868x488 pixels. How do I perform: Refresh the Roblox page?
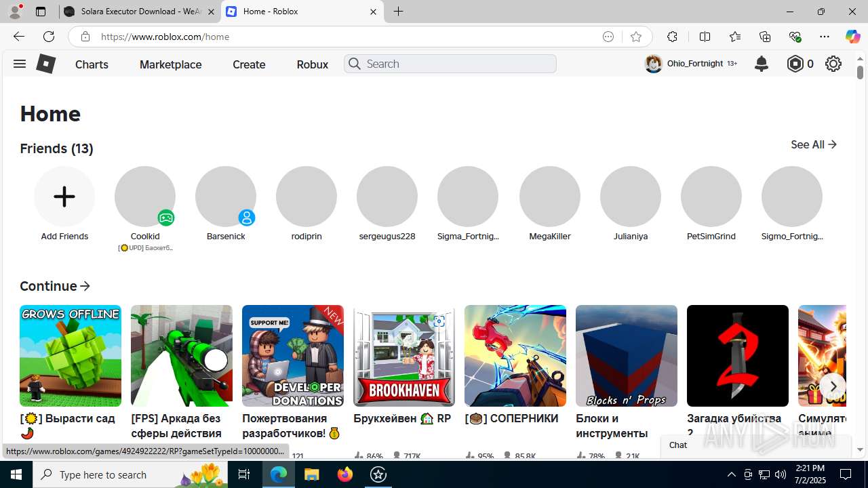(x=49, y=37)
